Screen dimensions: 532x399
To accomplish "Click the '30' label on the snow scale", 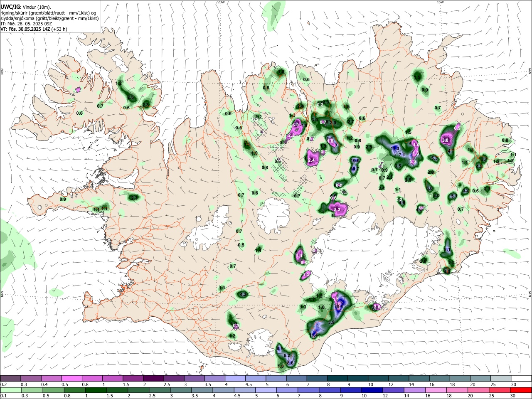I will click(x=514, y=384).
